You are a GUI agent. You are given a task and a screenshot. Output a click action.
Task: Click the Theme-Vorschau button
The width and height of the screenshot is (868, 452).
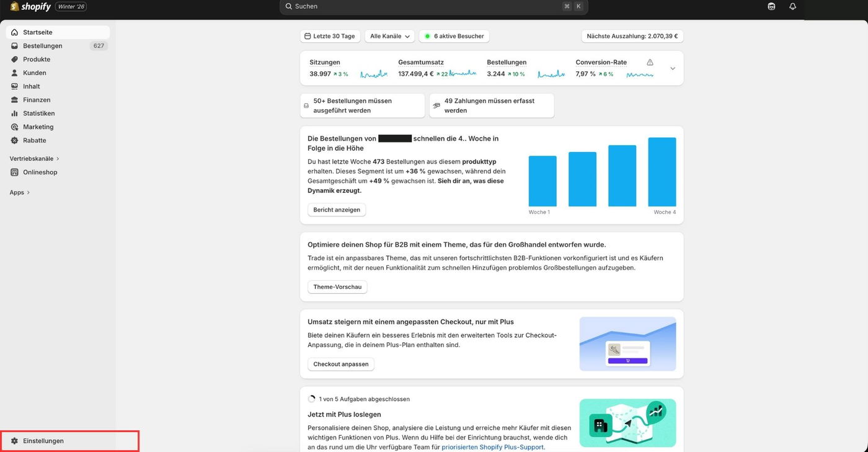pyautogui.click(x=337, y=287)
